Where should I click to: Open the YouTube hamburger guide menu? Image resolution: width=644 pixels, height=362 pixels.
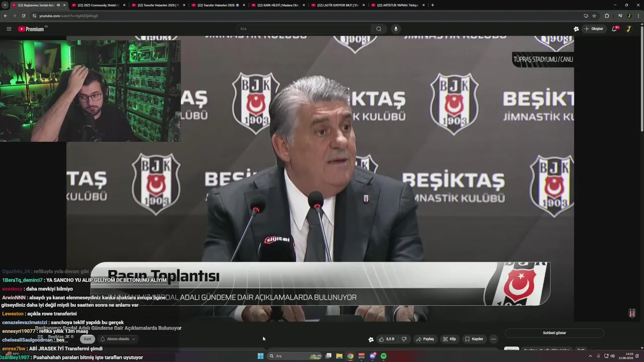pyautogui.click(x=9, y=29)
